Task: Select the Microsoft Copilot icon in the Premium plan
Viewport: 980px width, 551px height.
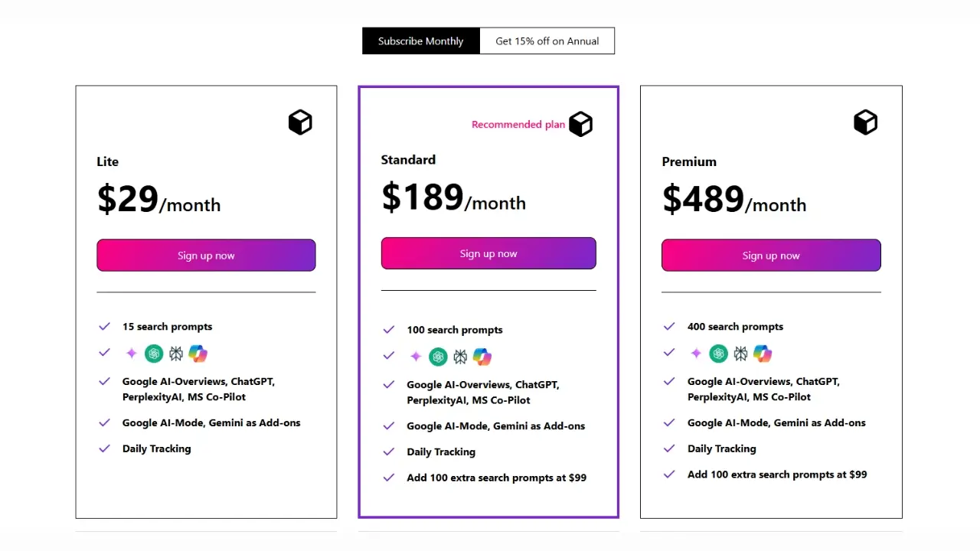Action: [x=763, y=353]
